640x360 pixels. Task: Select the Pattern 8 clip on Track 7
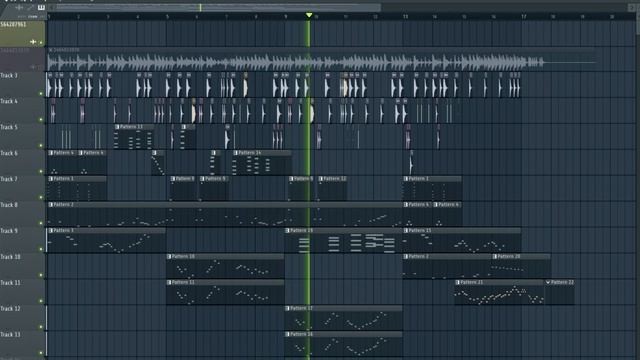183,189
